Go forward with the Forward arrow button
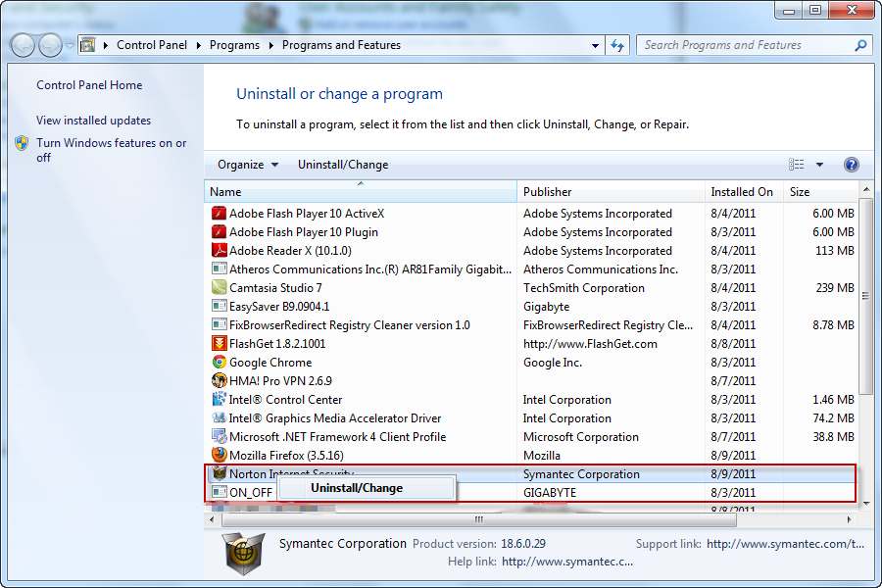 [50, 45]
